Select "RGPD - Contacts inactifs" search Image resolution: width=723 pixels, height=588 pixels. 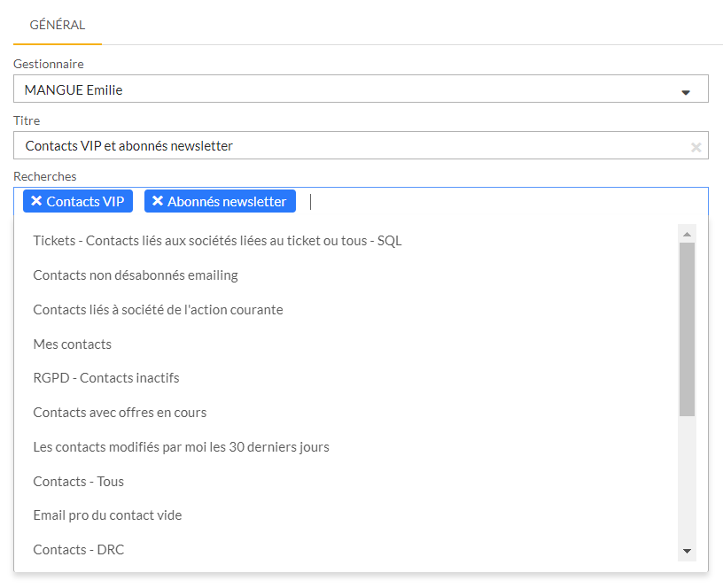point(106,377)
